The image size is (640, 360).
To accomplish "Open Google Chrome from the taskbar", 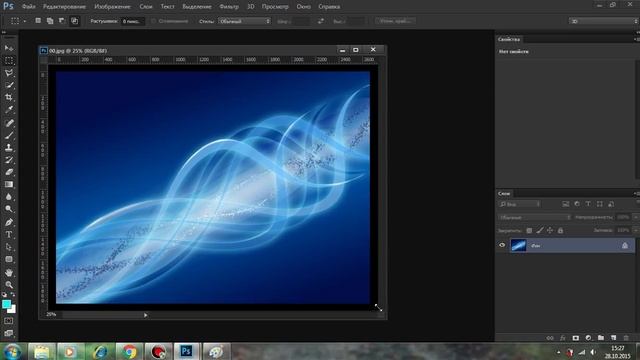I will click(129, 352).
